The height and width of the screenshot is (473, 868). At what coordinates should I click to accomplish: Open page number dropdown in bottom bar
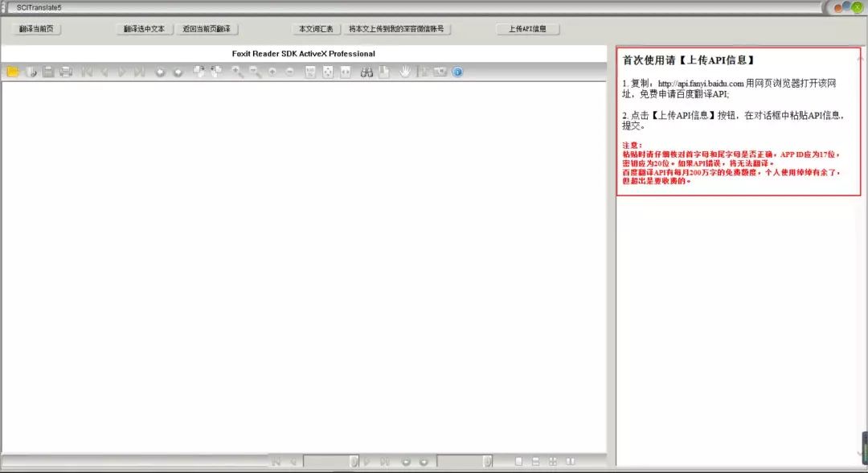(354, 462)
